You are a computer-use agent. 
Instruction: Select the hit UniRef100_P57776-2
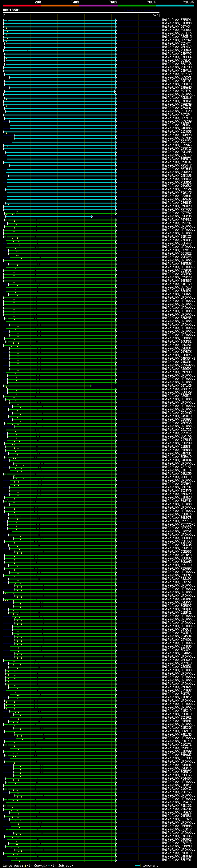[x=179, y=521]
